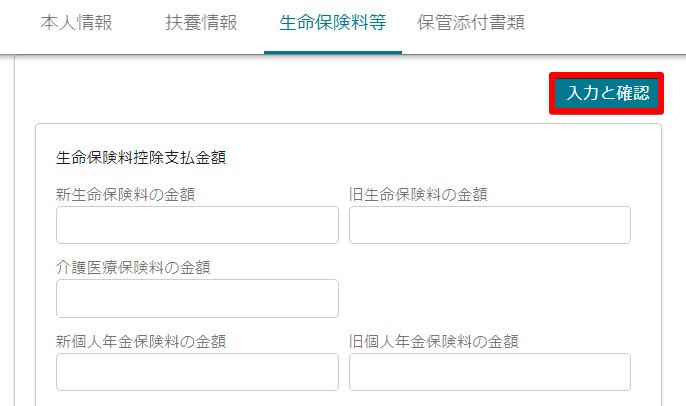This screenshot has width=686, height=406.
Task: Go to the 保管添付書類 tab
Action: coord(471,23)
